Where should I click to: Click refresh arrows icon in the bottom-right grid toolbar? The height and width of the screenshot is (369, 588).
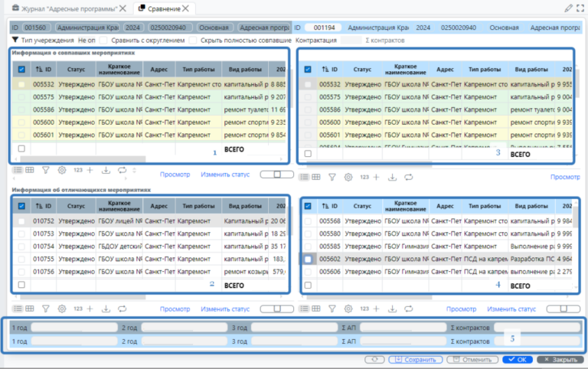coord(409,309)
